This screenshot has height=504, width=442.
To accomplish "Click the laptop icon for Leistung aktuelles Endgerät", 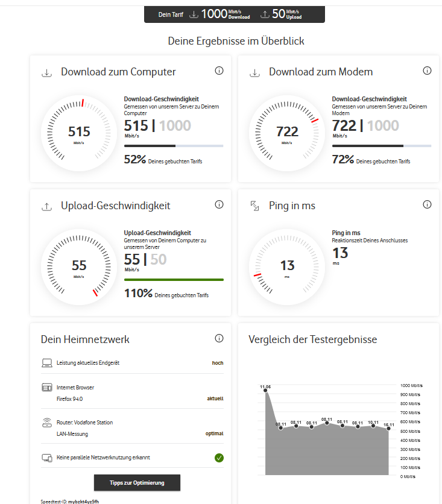I will click(47, 363).
